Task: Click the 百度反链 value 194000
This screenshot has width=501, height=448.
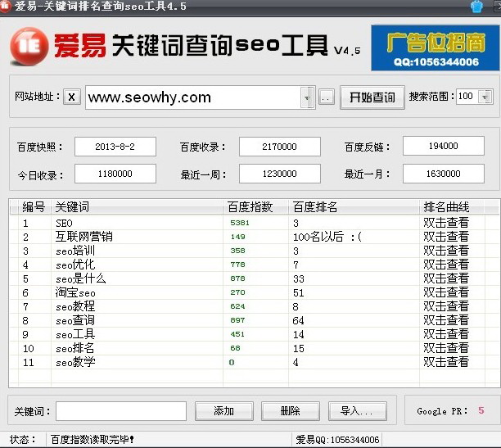Action: (x=444, y=146)
